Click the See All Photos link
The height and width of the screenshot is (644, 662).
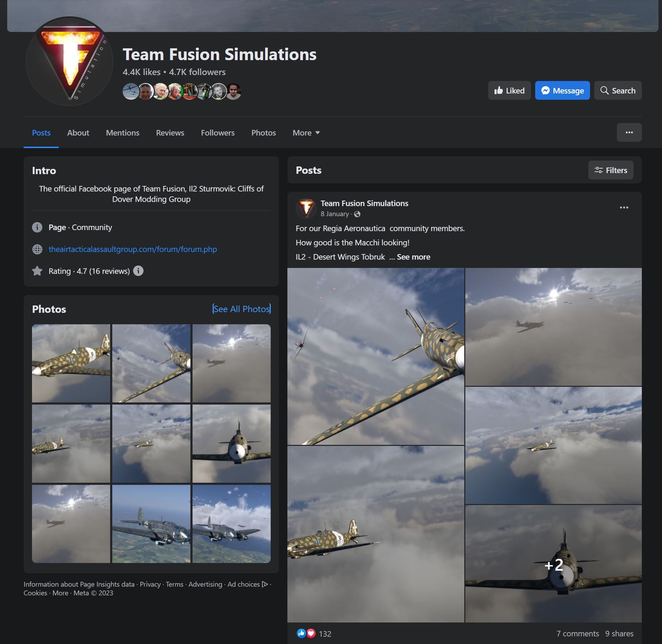pyautogui.click(x=242, y=309)
